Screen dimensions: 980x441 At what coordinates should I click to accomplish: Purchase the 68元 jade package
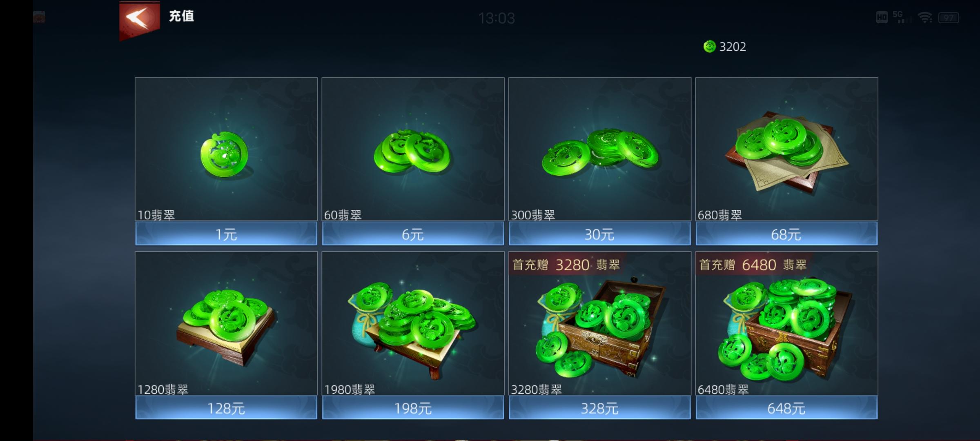point(786,234)
